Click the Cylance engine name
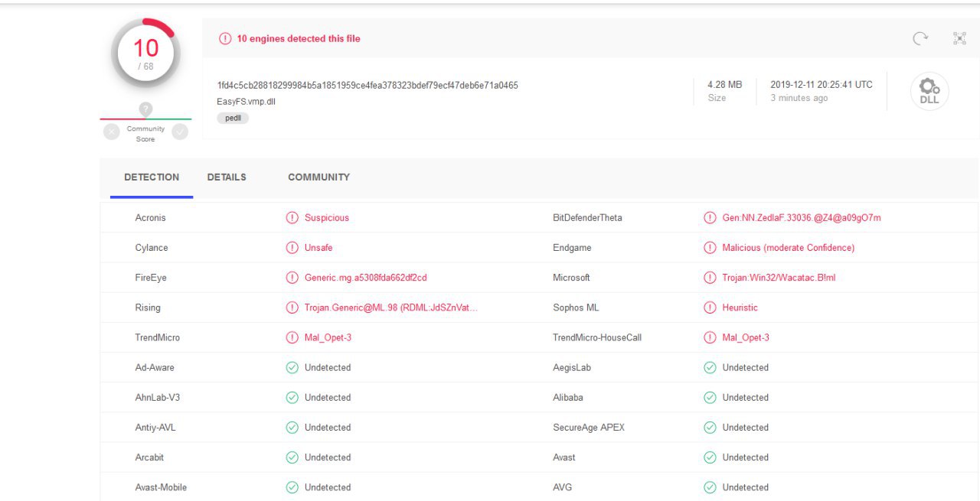This screenshot has width=980, height=501. (152, 248)
